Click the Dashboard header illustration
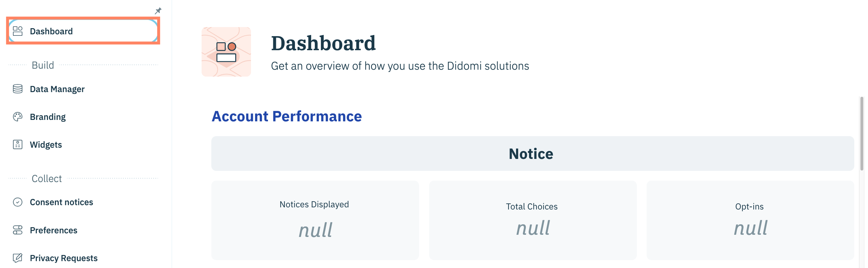Image resolution: width=868 pixels, height=268 pixels. coord(226,52)
